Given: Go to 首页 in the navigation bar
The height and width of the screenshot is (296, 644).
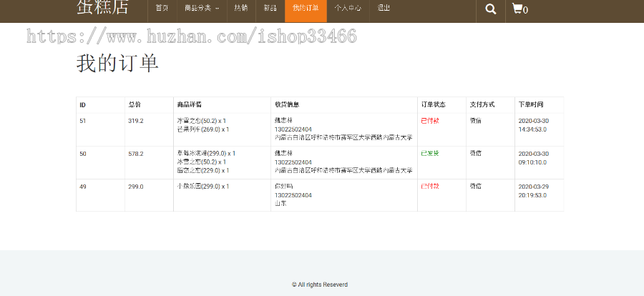Looking at the screenshot, I should [162, 8].
